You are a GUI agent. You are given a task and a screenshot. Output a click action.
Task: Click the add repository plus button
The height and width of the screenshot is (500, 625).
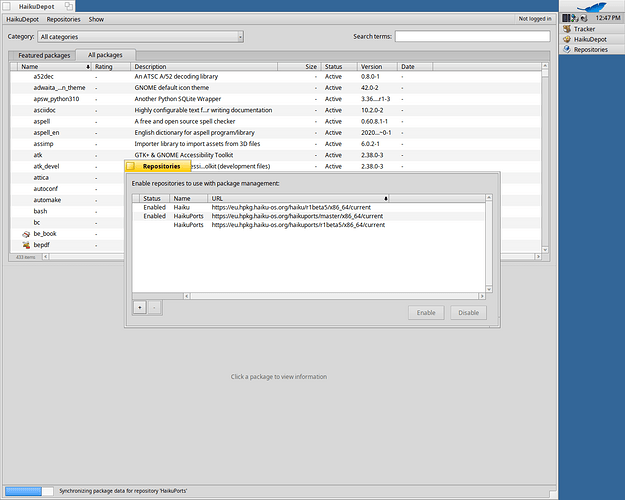[x=140, y=307]
